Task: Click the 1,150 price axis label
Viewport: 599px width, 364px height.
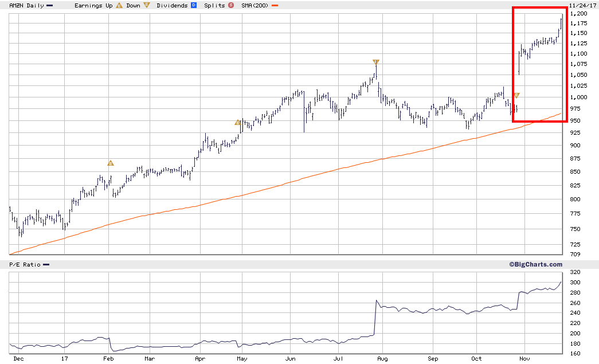Action: tap(579, 34)
